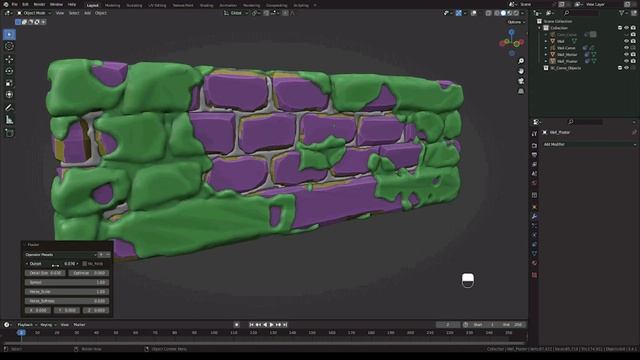
Task: Open the Edit menu
Action: tap(25, 4)
